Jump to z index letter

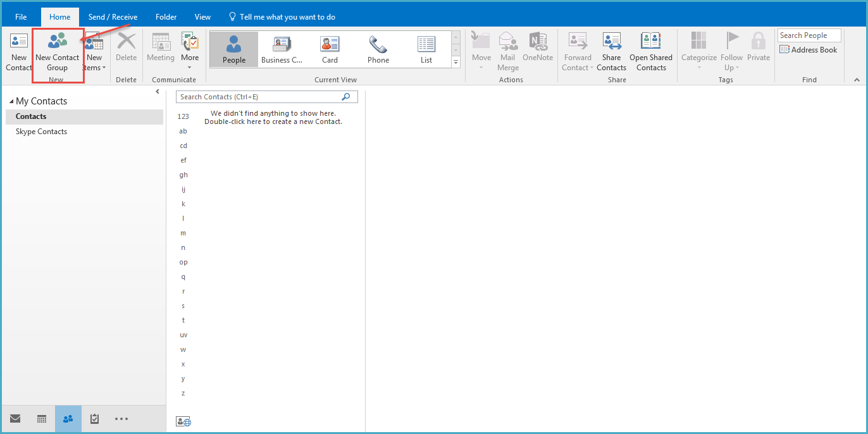point(183,393)
